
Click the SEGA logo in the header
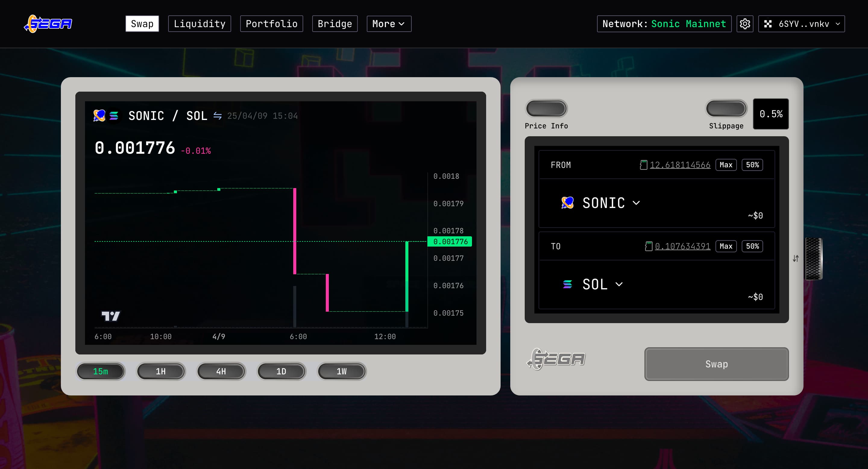pyautogui.click(x=48, y=24)
